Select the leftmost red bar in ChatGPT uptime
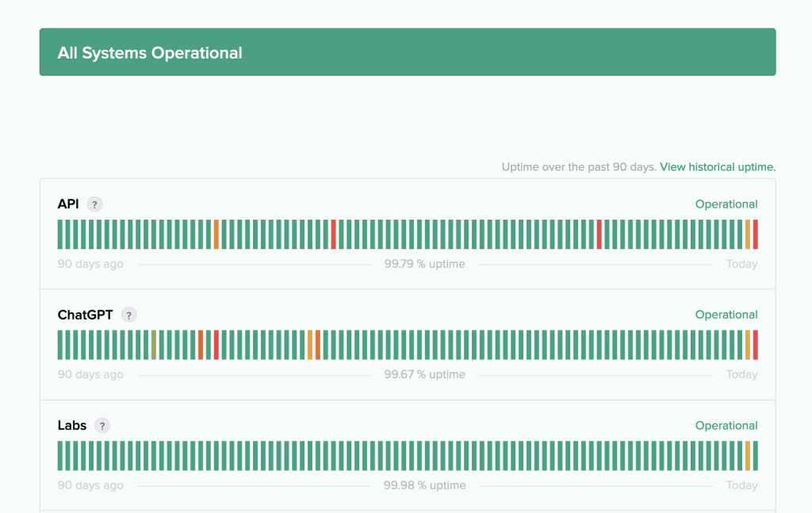The image size is (812, 513). click(216, 345)
